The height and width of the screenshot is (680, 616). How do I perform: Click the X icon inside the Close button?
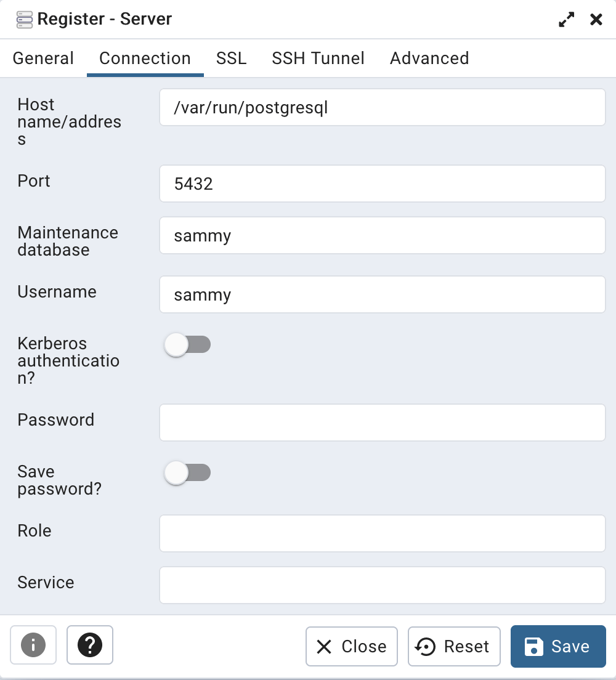(323, 646)
